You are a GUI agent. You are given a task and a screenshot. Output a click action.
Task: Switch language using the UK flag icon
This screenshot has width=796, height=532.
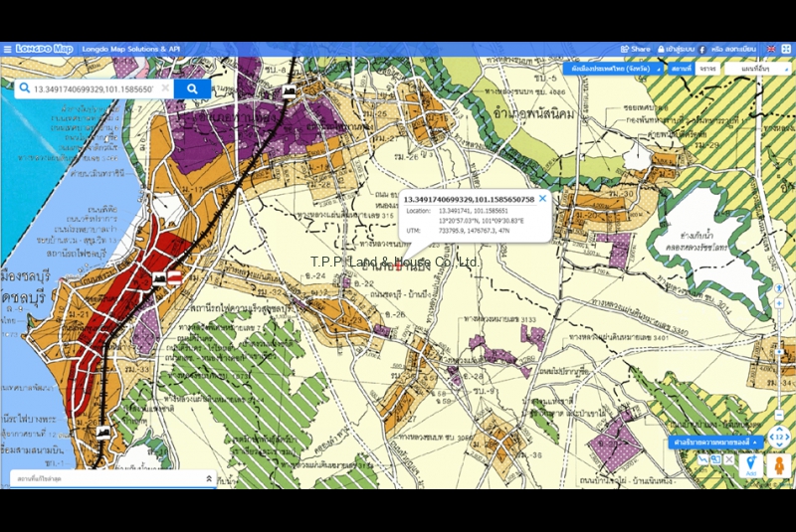coord(771,49)
